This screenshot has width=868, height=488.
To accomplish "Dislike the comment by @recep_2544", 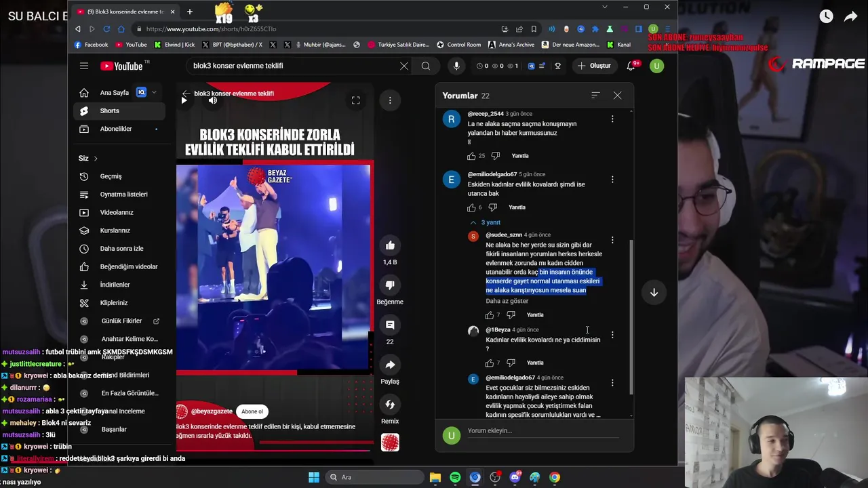I will point(495,156).
